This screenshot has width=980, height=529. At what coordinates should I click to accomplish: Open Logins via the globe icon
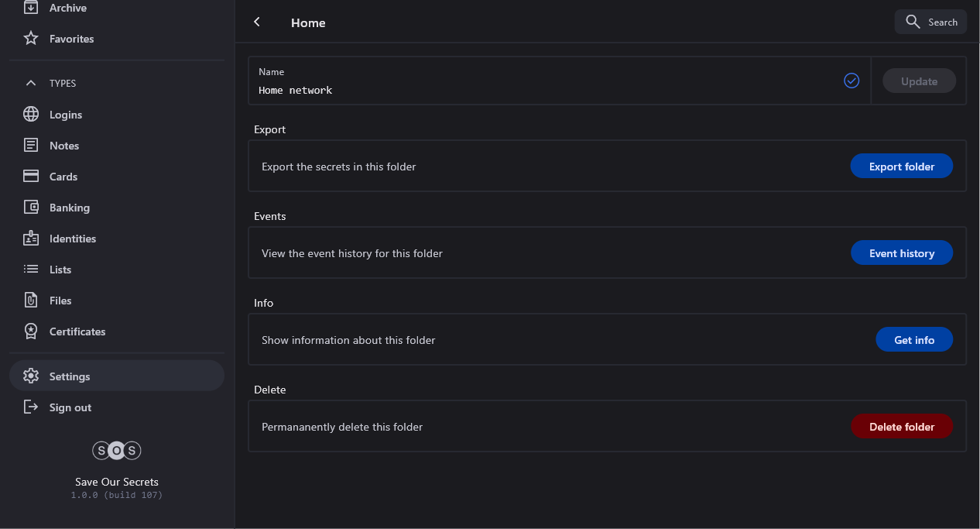click(x=31, y=115)
